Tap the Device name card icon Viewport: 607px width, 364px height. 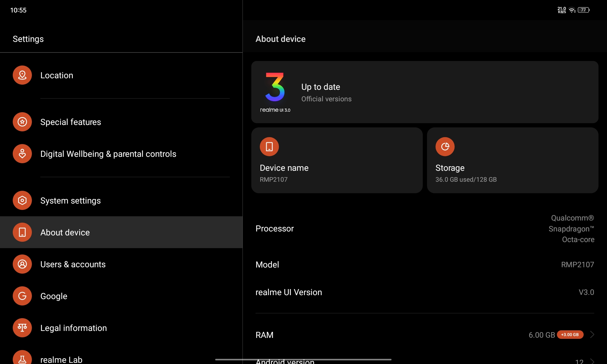(269, 147)
